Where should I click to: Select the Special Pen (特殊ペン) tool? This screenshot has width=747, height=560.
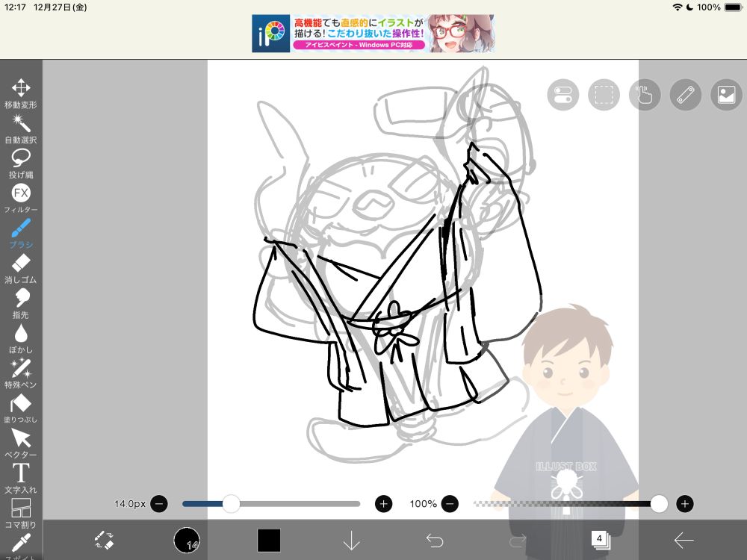(x=21, y=374)
